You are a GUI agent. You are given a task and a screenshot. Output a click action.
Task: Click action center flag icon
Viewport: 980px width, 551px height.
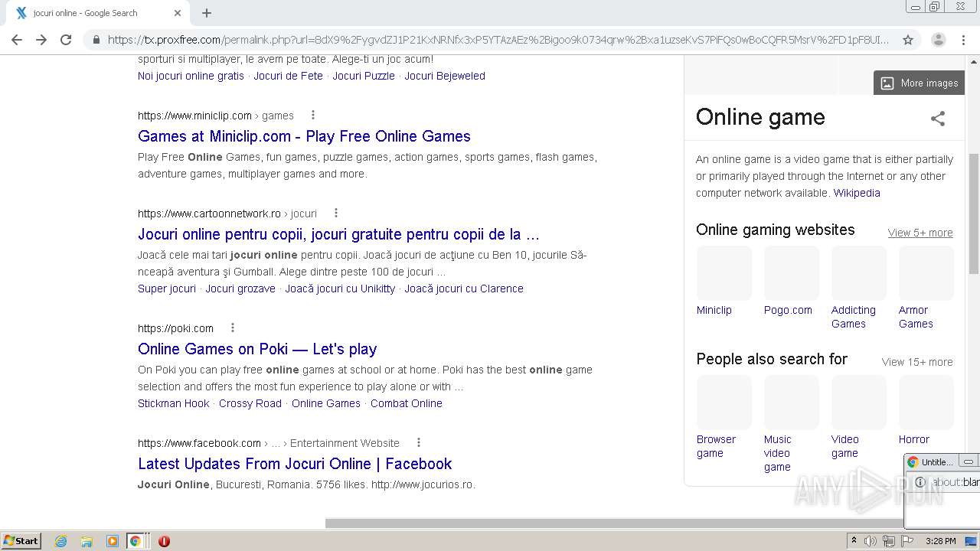pyautogui.click(x=907, y=541)
